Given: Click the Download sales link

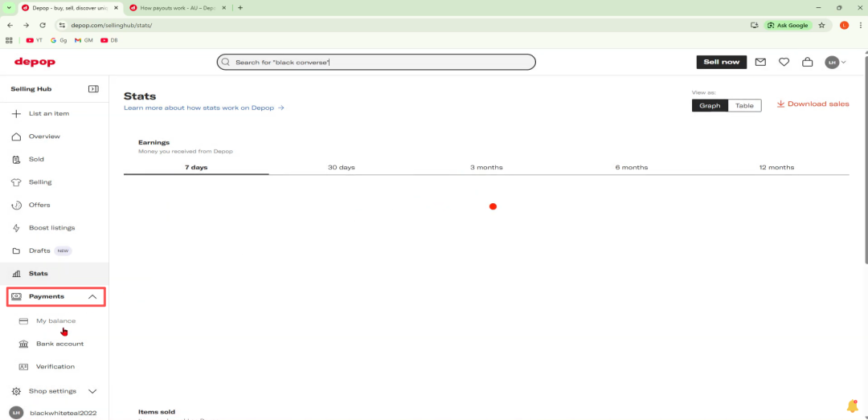Looking at the screenshot, I should click(813, 104).
